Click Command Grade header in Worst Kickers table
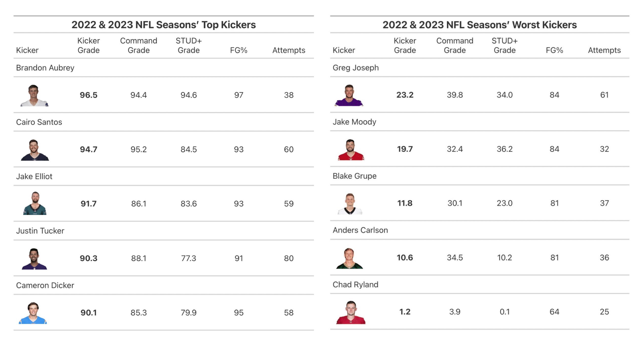The width and height of the screenshot is (644, 344). (x=455, y=45)
